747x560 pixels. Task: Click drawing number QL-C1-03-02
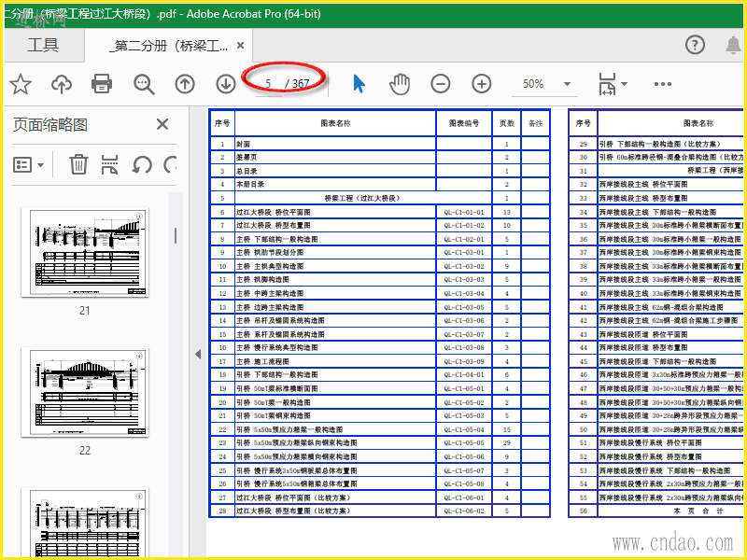point(463,266)
